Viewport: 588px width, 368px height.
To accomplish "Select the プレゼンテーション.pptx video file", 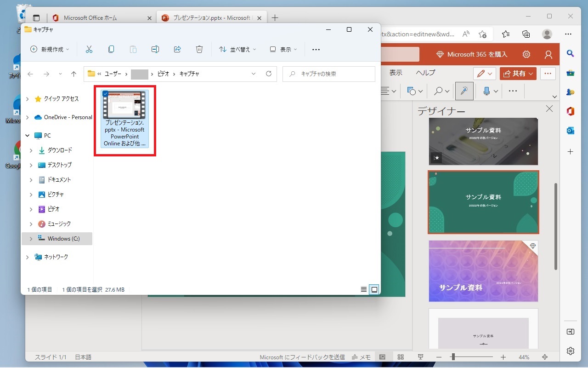I will tap(124, 119).
